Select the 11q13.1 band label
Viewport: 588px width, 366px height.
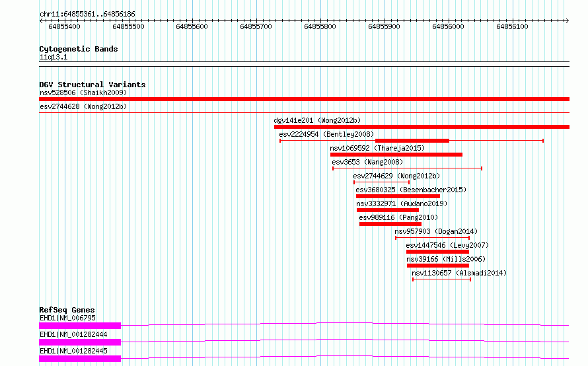pyautogui.click(x=54, y=57)
